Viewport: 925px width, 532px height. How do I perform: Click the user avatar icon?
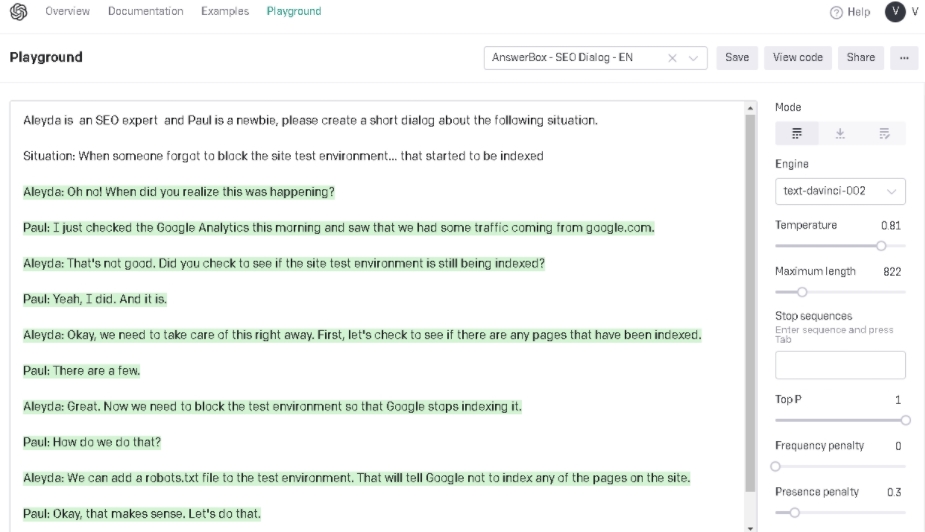(x=896, y=12)
